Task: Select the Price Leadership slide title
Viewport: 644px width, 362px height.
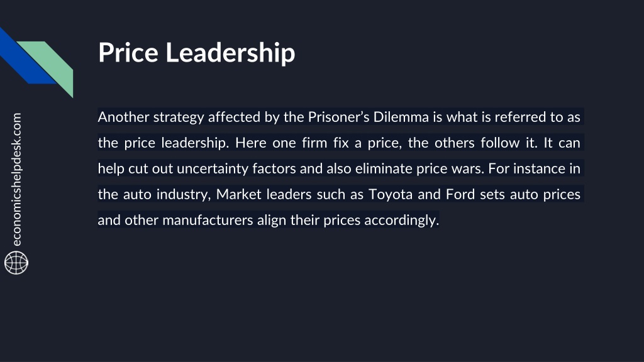Action: point(196,53)
